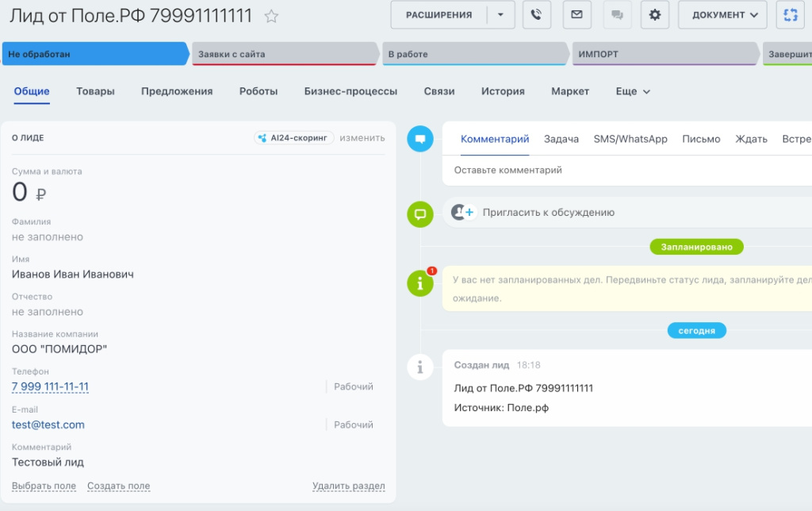The image size is (812, 511).
Task: Switch to the Товары tab
Action: tap(95, 91)
